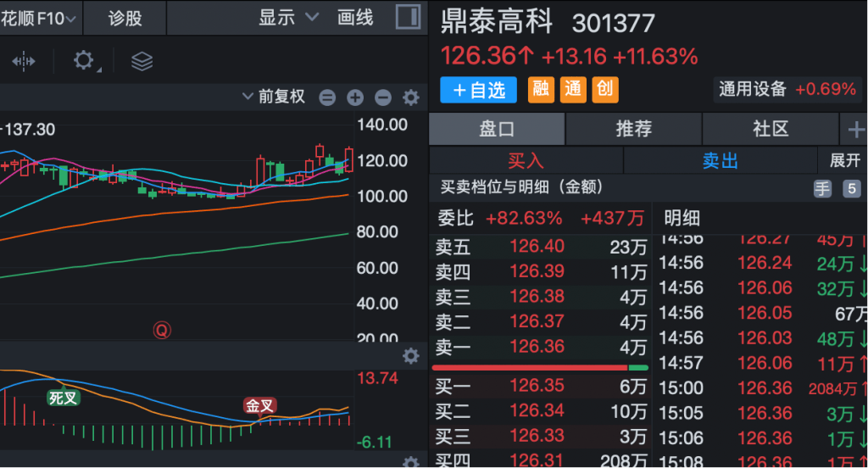Expand the 显示 display dropdown
Viewport: 868px width, 468px height.
pos(288,18)
